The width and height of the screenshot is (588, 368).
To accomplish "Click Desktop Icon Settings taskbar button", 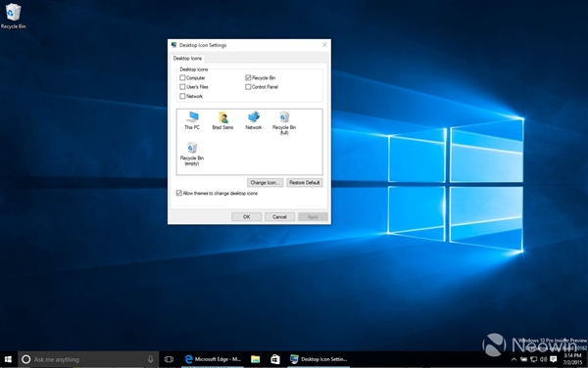I will (318, 359).
